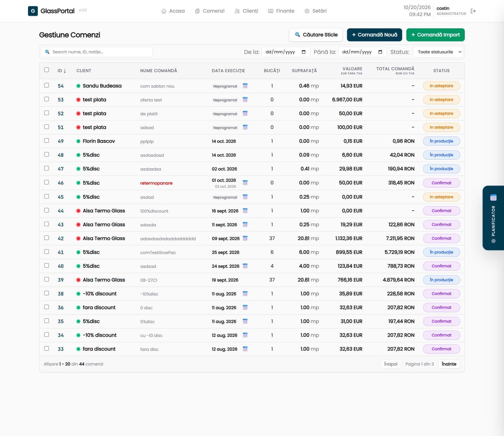Click the logout icon next to costin

(x=473, y=11)
